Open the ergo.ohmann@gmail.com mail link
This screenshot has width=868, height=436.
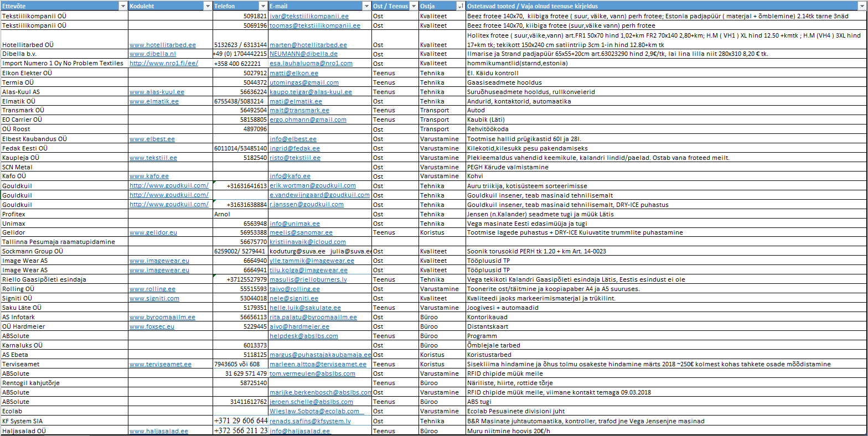308,120
